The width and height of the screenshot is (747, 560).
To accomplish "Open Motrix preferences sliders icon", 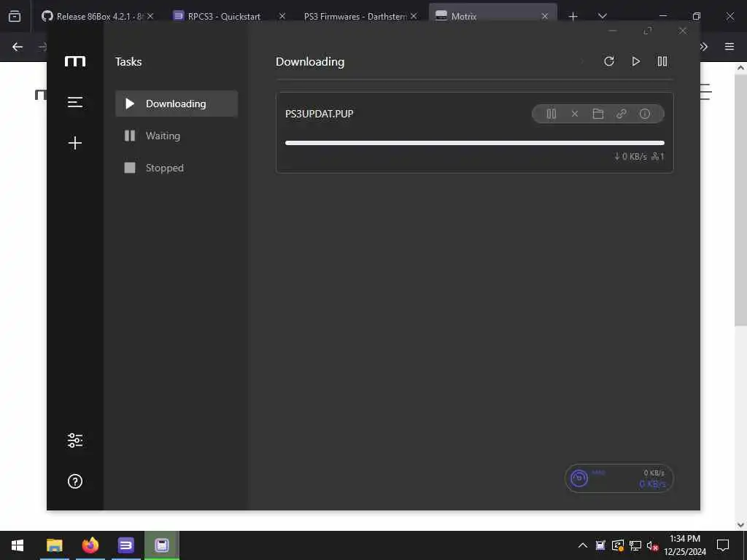I will (x=75, y=440).
